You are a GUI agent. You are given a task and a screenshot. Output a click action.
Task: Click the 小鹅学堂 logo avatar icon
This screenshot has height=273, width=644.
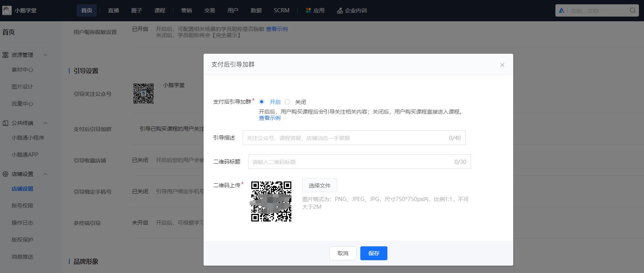[7, 10]
